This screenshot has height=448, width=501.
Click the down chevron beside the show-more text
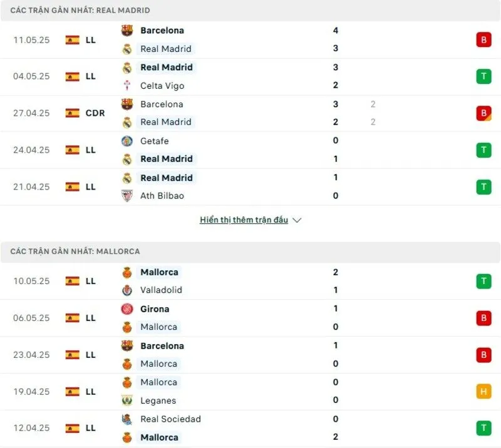(x=296, y=220)
